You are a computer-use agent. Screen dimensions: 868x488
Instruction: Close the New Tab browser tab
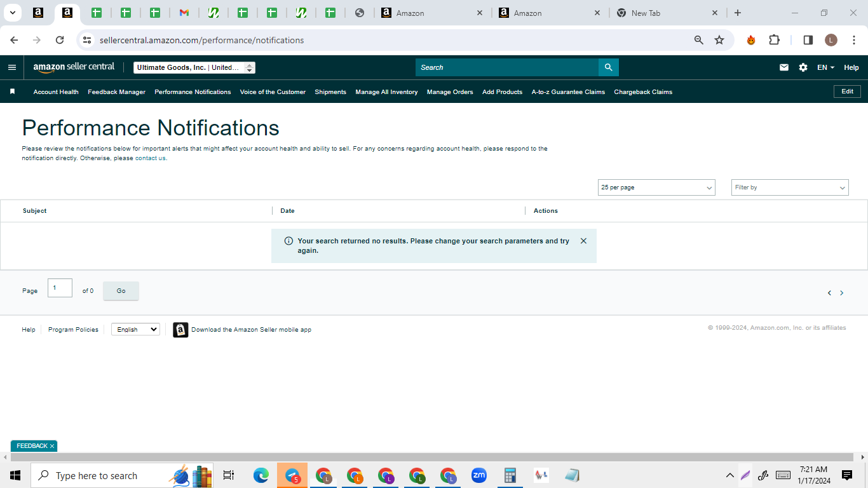point(715,13)
